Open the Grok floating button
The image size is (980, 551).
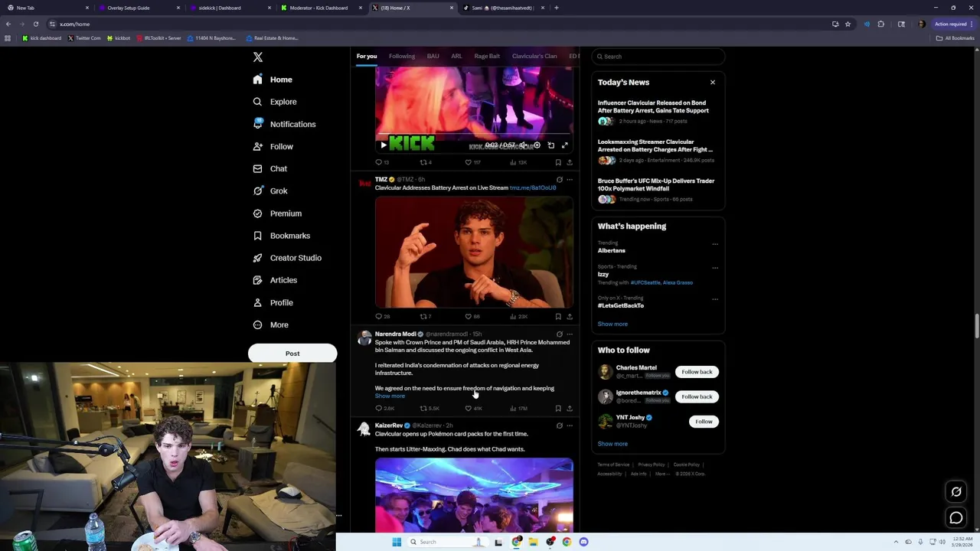(955, 492)
